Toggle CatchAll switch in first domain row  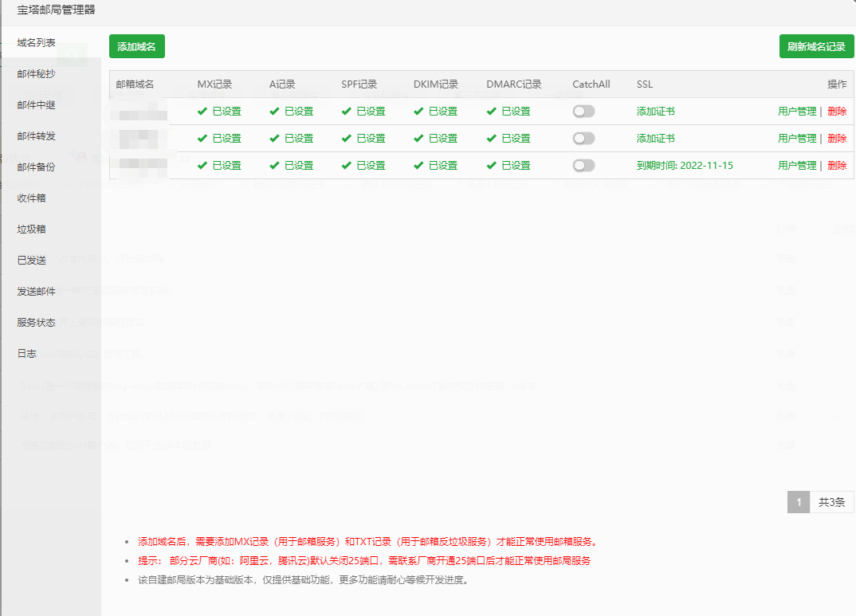(583, 112)
